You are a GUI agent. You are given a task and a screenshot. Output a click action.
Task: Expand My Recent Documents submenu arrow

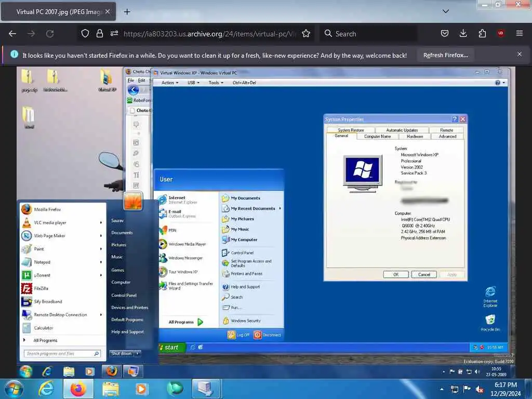point(280,208)
